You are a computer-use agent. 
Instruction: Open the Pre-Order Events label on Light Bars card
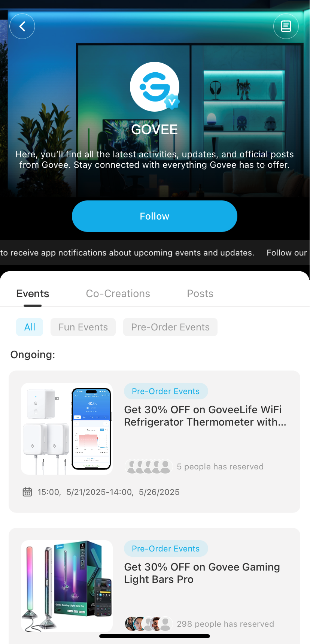[x=166, y=548]
